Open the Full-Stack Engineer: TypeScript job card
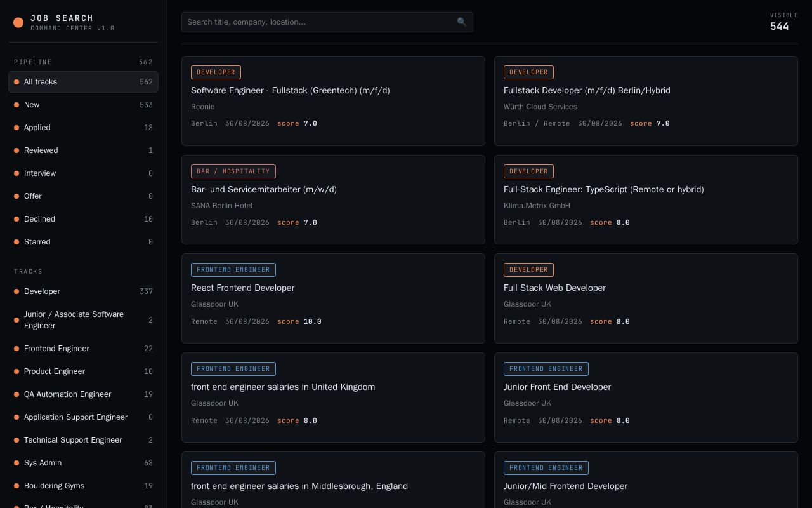This screenshot has width=812, height=508. pos(646,200)
